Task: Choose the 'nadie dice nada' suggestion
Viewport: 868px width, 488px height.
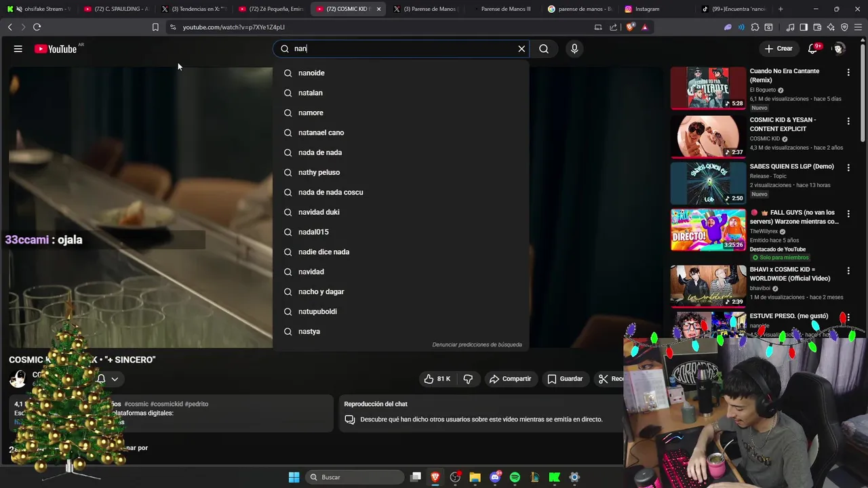Action: click(x=401, y=252)
